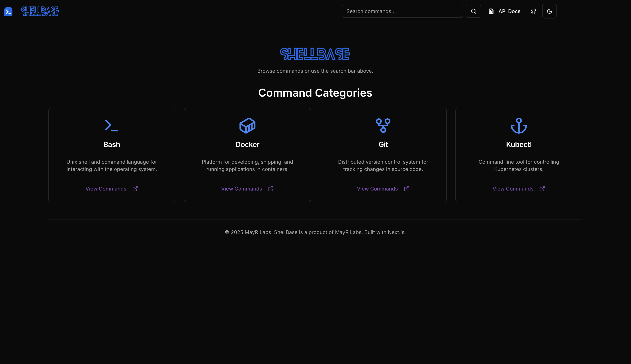This screenshot has height=364, width=631.
Task: Focus the Search commands input field
Action: (x=402, y=11)
